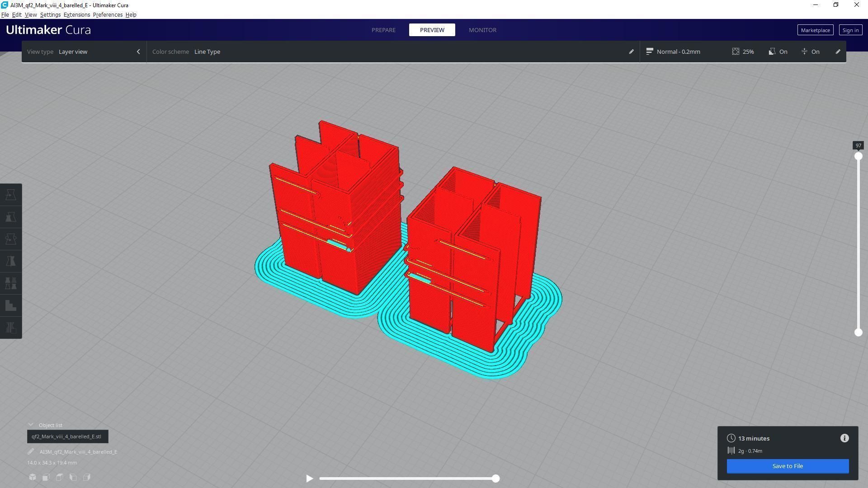Click the Support On indicator
Screen dimensions: 868x488
[x=778, y=52]
